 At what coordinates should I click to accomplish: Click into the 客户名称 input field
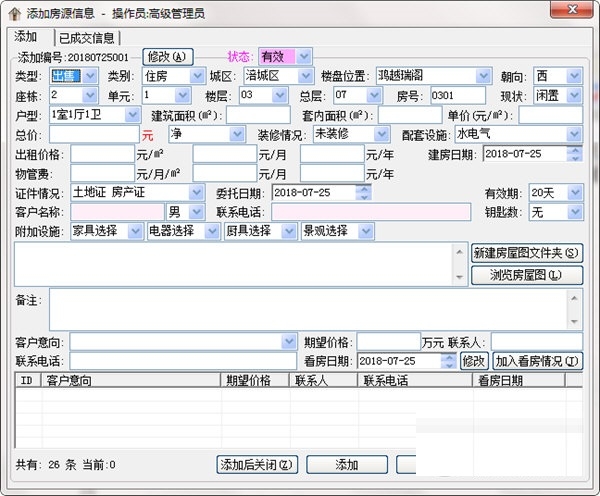[x=117, y=212]
